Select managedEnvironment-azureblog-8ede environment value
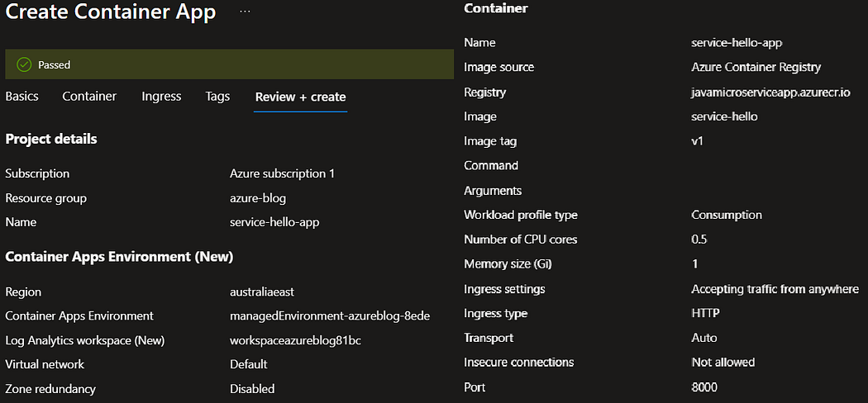 coord(330,316)
